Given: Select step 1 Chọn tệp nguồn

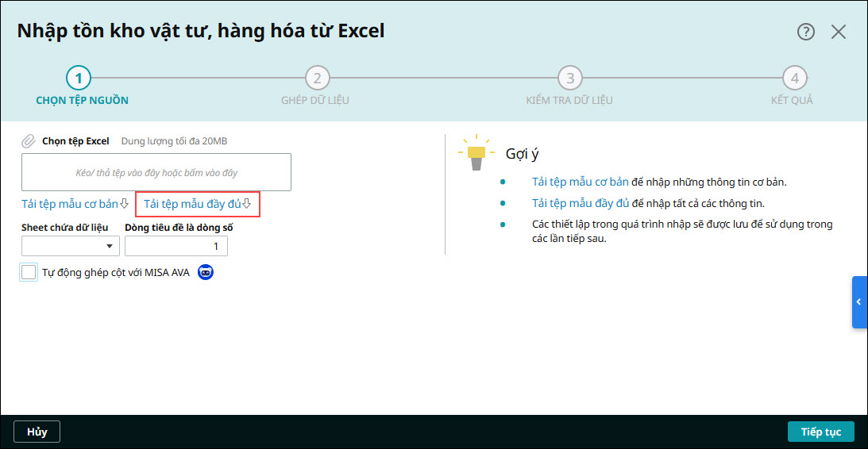Looking at the screenshot, I should click(x=79, y=79).
